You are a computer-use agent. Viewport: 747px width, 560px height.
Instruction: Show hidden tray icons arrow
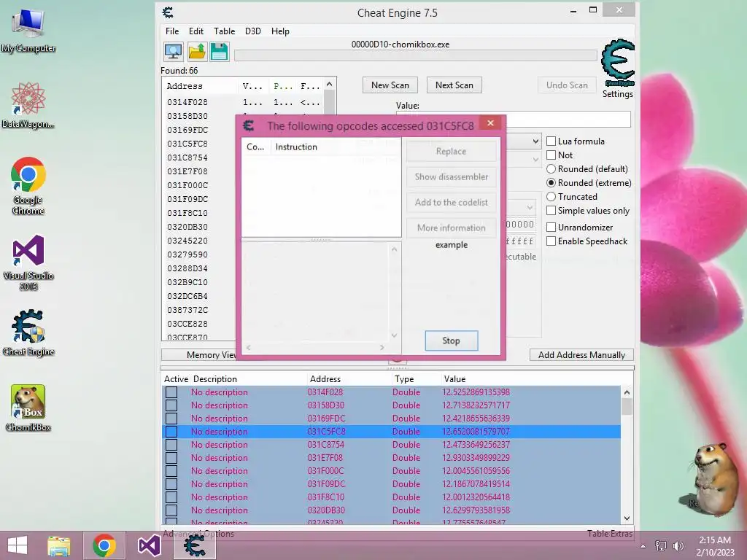point(643,546)
